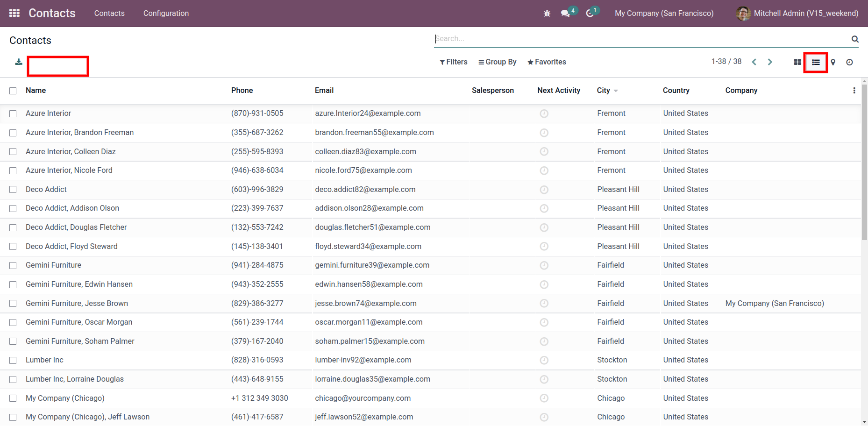
Task: Check My Company (Chicago) row
Action: 13,398
